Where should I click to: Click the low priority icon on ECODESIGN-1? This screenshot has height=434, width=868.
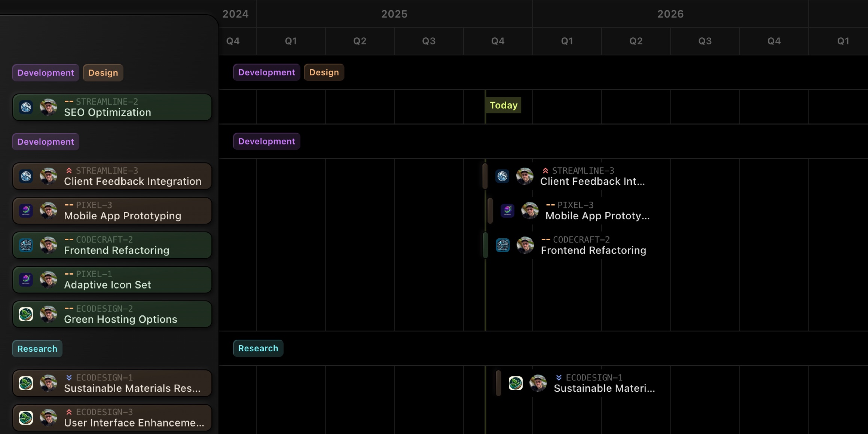pyautogui.click(x=69, y=378)
